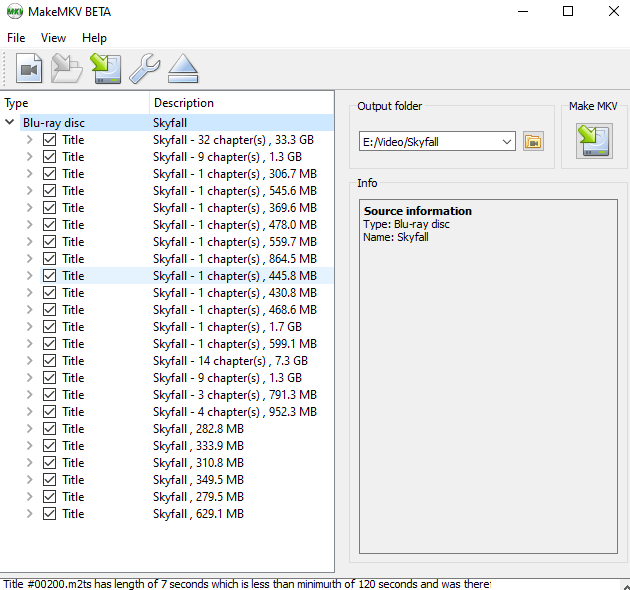Expand the 279.5 MB title row
The height and width of the screenshot is (590, 630).
point(29,497)
